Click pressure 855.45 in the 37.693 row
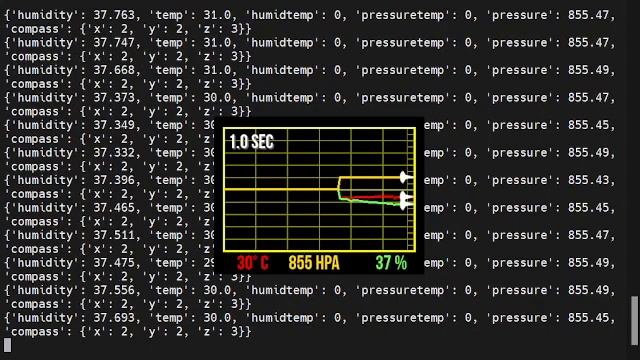Image resolution: width=640 pixels, height=360 pixels. tap(588, 318)
